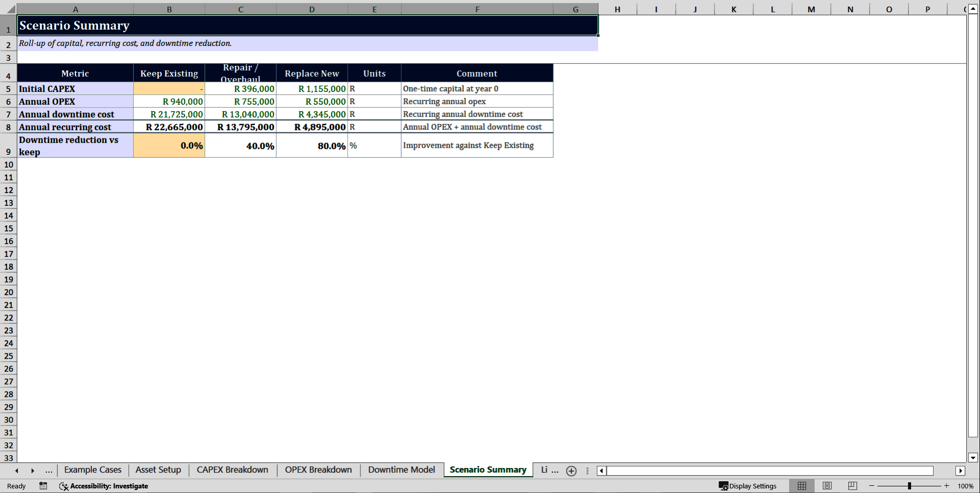Open Display Settings in status bar
The image size is (980, 493).
[x=748, y=486]
